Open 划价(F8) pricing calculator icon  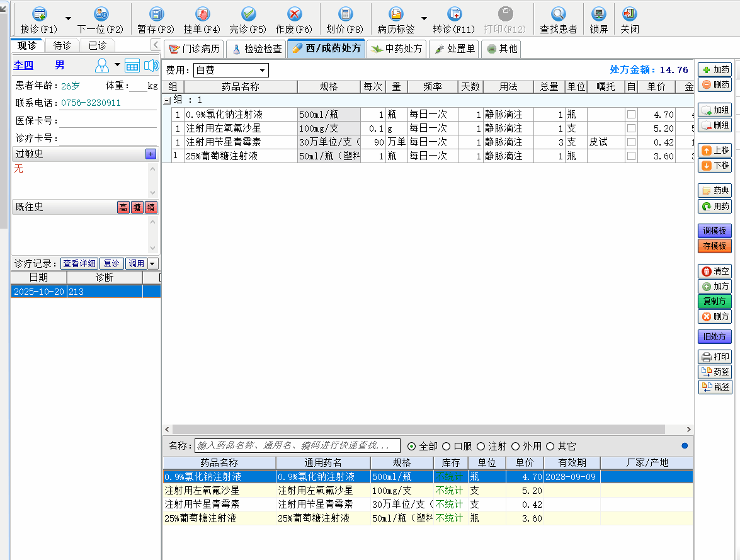345,14
